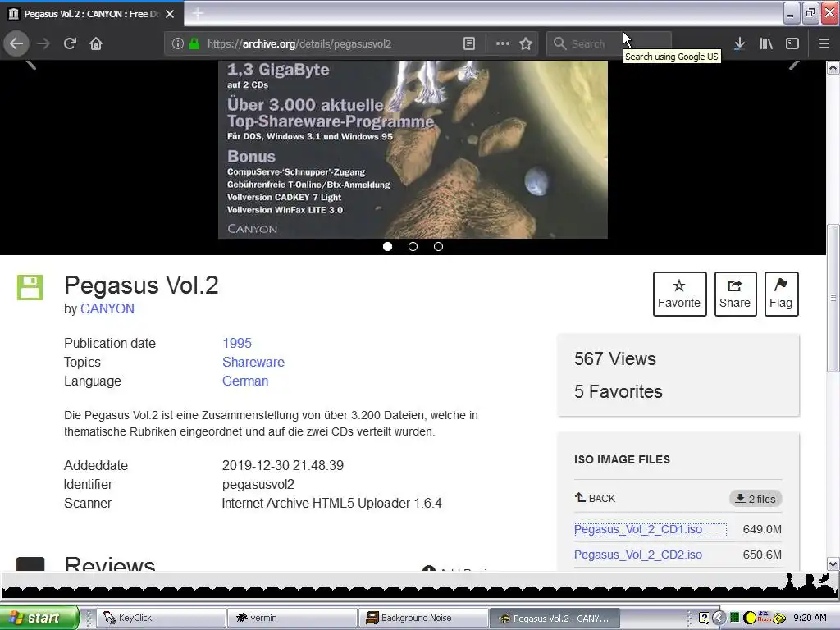Click the 5 Favorites statistic
Screen dimensions: 840x630
(619, 391)
